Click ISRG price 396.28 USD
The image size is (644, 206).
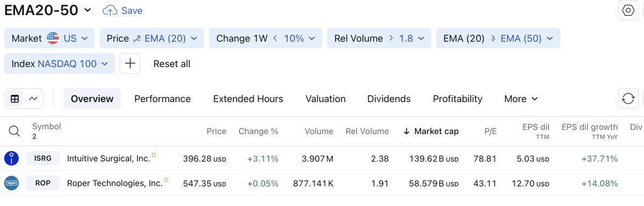tap(204, 159)
